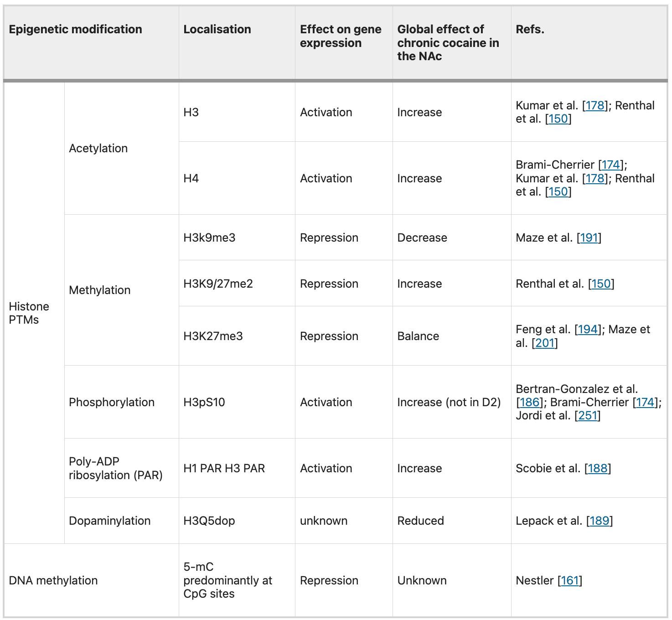Open Bertran-Gonzalez reference 186 link
The height and width of the screenshot is (620, 672).
click(x=530, y=402)
